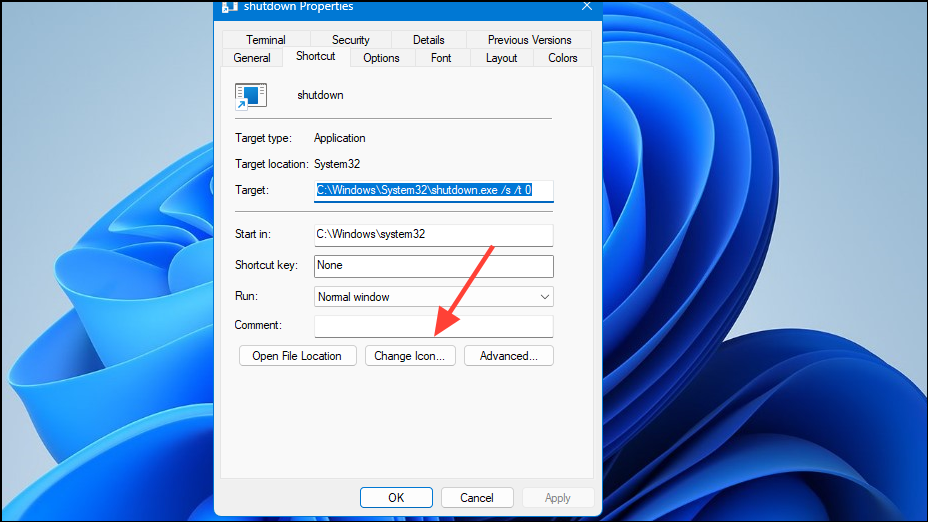
Task: Open the Previous Versions tab
Action: (529, 40)
